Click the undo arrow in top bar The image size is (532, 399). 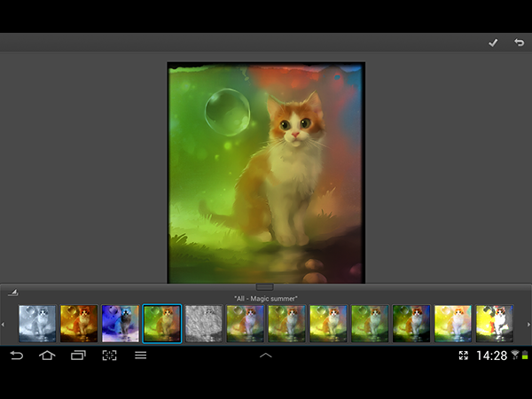pyautogui.click(x=519, y=43)
